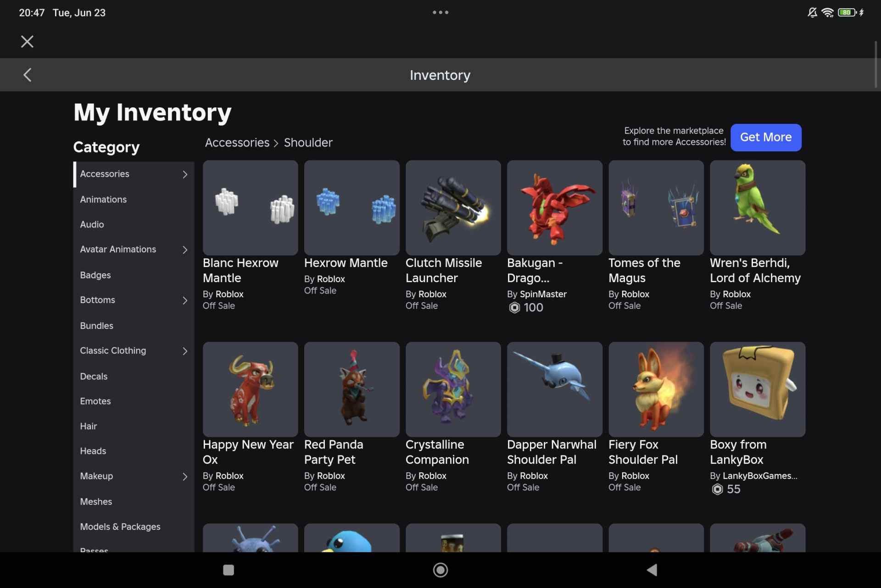The width and height of the screenshot is (881, 588).
Task: Tap the Android home circle button
Action: pyautogui.click(x=440, y=570)
